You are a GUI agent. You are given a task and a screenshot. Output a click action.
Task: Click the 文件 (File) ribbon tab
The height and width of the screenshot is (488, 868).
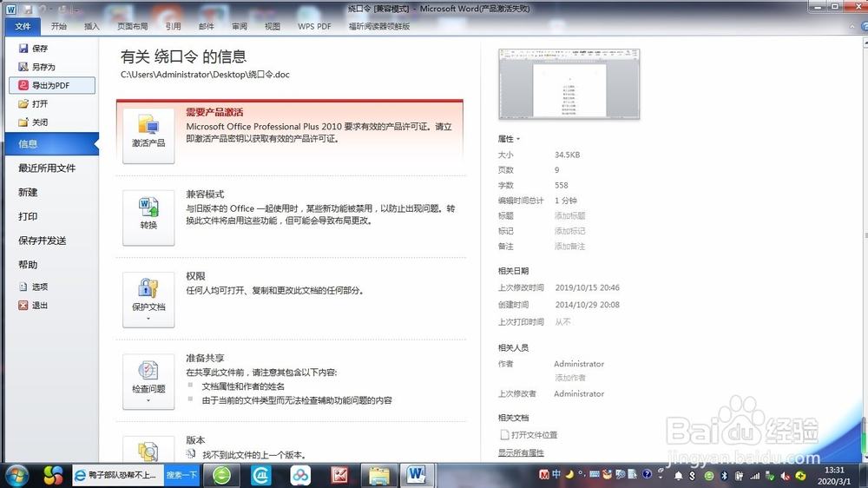click(x=23, y=26)
